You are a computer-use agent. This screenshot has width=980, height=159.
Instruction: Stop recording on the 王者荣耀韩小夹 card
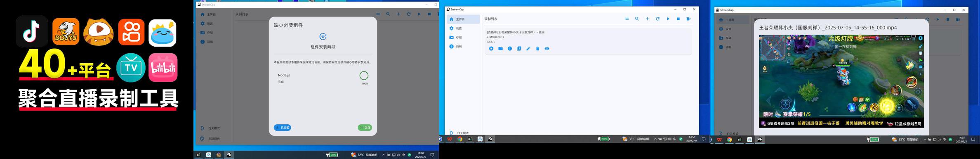tap(491, 49)
